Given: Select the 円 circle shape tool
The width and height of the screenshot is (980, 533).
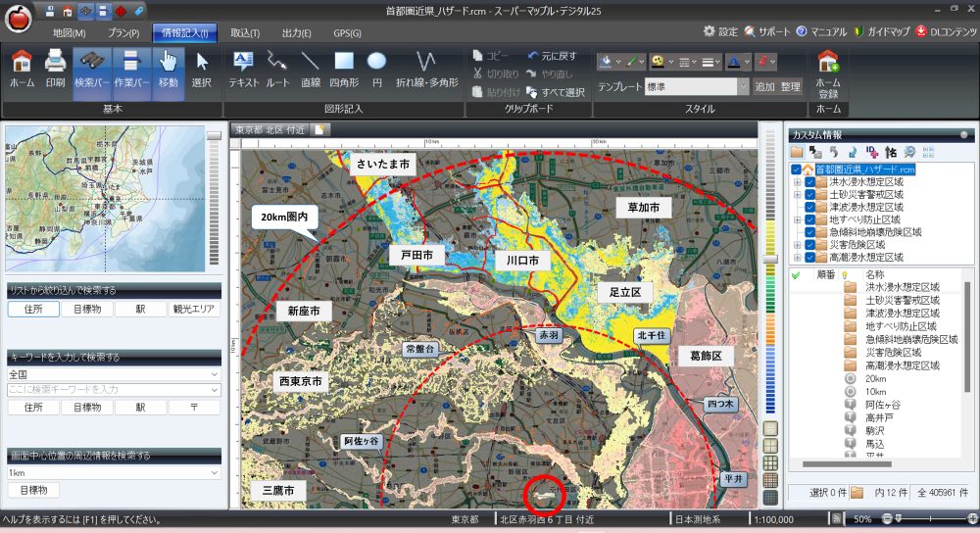Looking at the screenshot, I should click(x=376, y=70).
